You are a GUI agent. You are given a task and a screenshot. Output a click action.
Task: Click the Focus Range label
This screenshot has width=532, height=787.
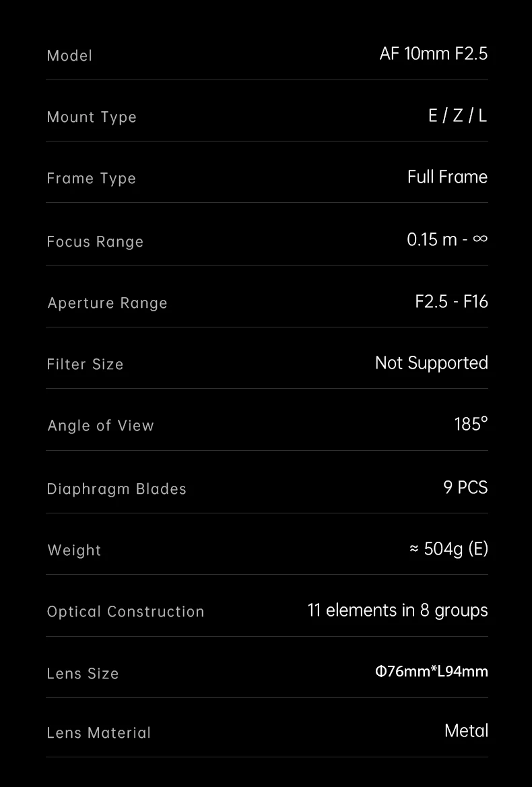click(x=95, y=241)
